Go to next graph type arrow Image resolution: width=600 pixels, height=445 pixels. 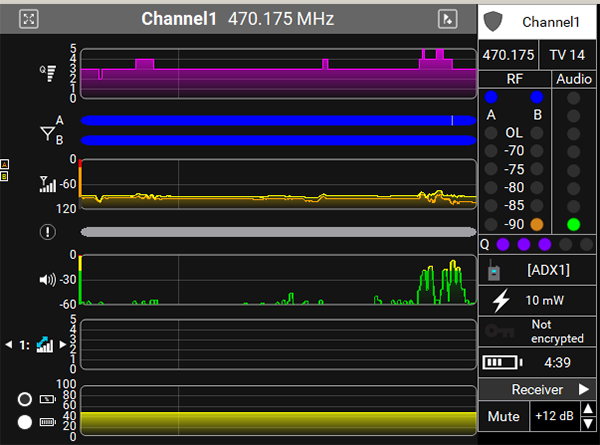pos(63,345)
